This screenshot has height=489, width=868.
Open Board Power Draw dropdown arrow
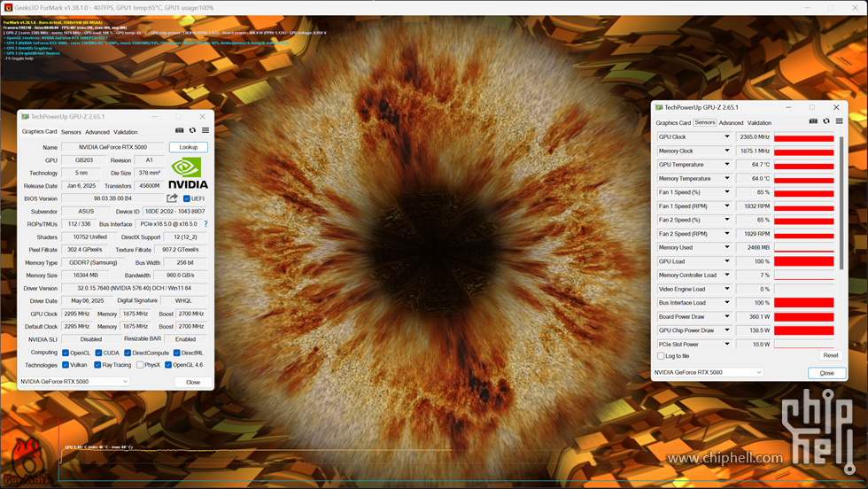coord(727,316)
